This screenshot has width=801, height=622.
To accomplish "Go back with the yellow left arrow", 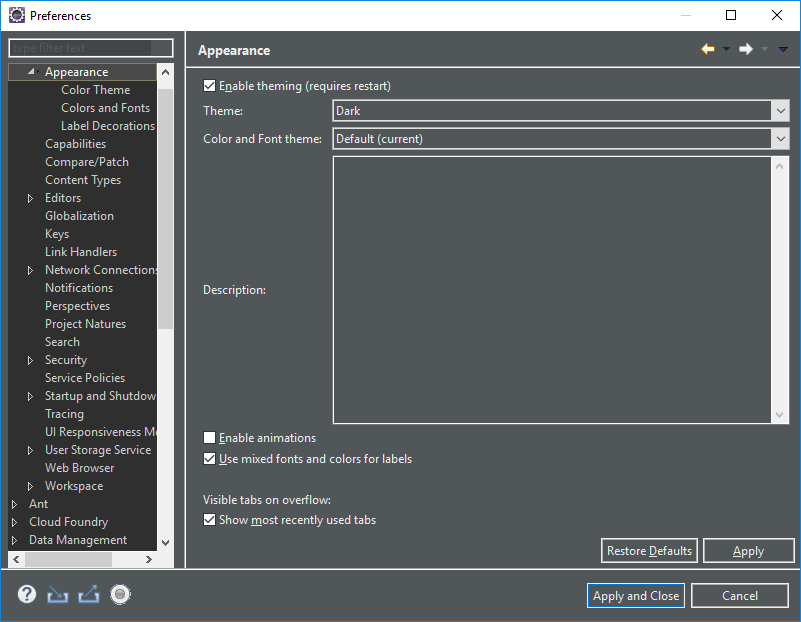I will [x=708, y=49].
